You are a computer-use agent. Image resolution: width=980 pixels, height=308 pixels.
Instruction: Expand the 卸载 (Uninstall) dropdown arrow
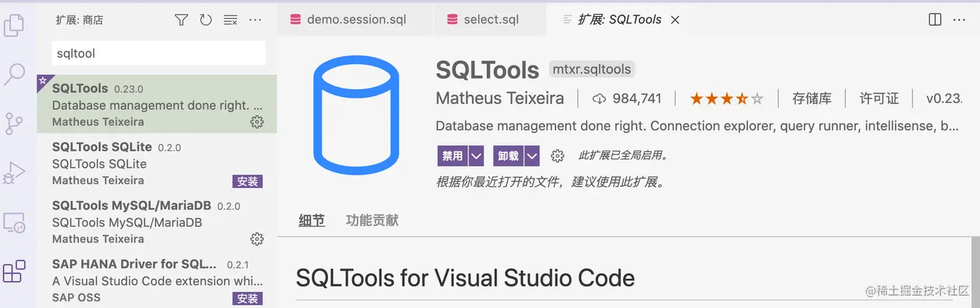pyautogui.click(x=532, y=156)
